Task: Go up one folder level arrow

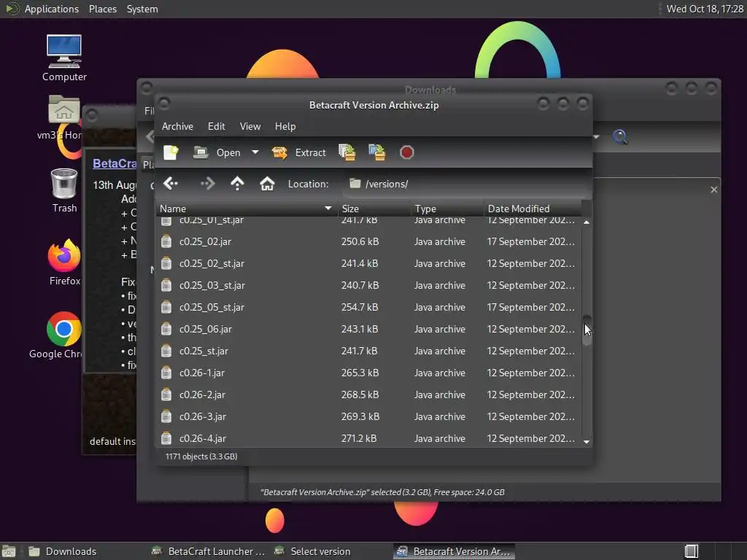Action: point(237,183)
